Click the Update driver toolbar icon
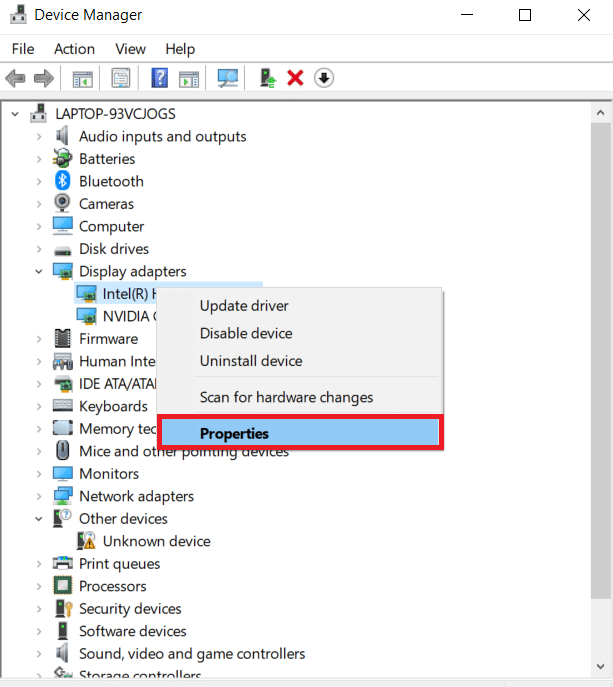 point(267,78)
